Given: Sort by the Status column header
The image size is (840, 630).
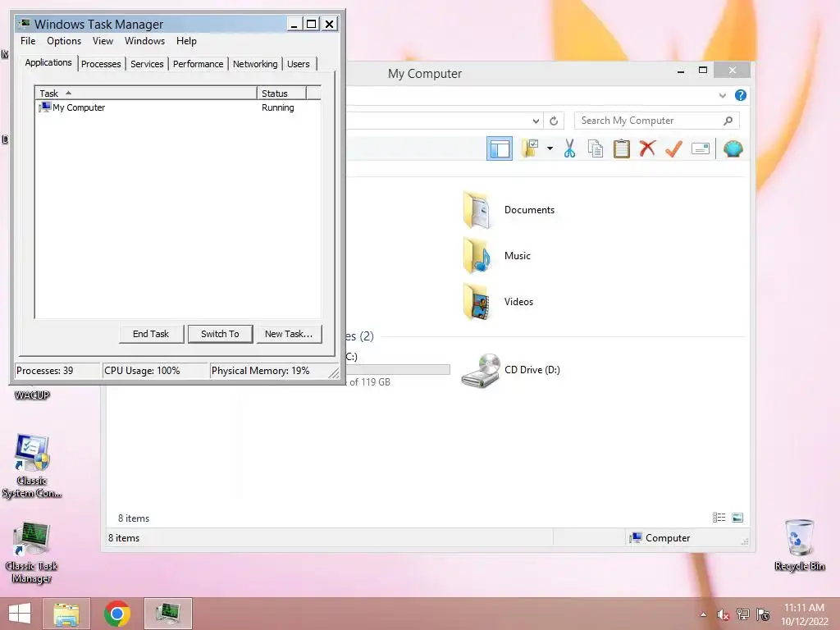Looking at the screenshot, I should coord(281,94).
